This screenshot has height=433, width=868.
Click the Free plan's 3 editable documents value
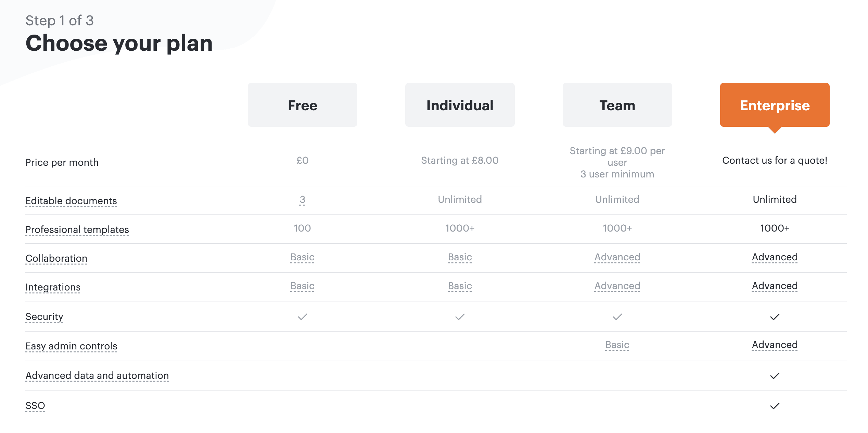coord(302,199)
